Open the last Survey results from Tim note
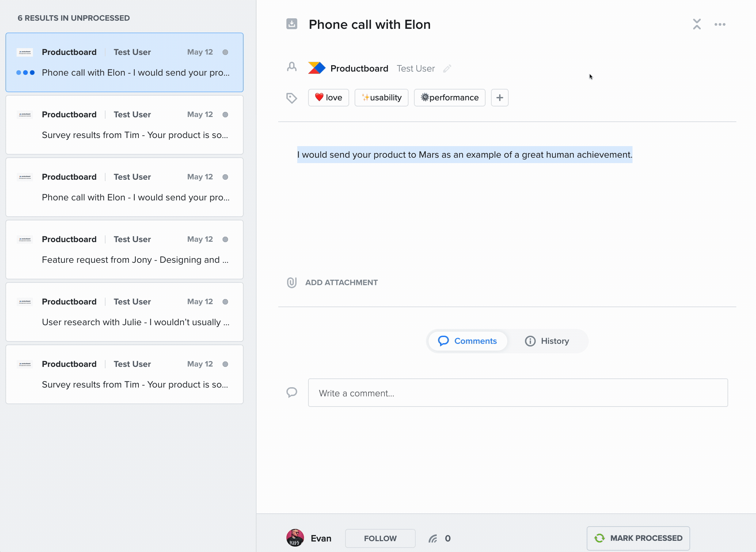This screenshot has width=756, height=552. (x=125, y=374)
